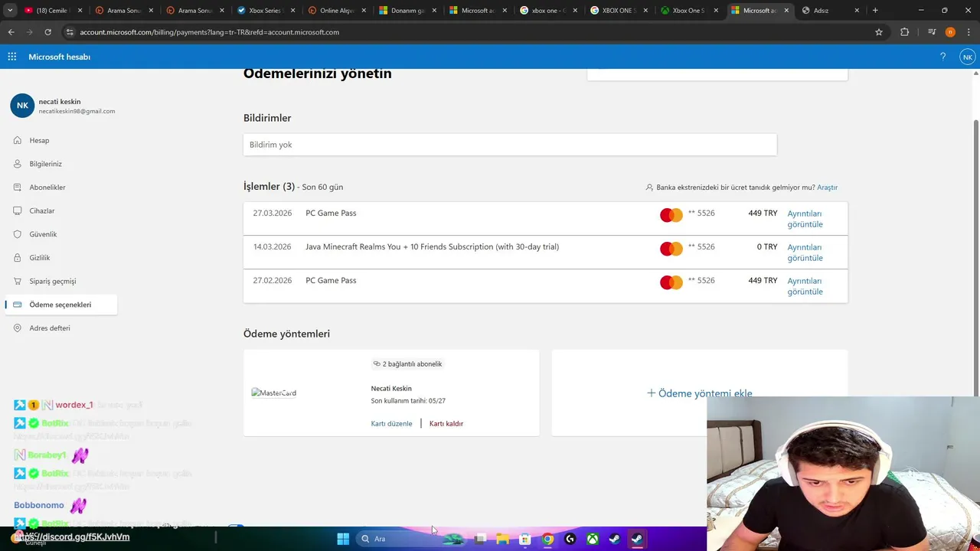
Task: Open Microsoft Store from taskbar
Action: (x=525, y=539)
